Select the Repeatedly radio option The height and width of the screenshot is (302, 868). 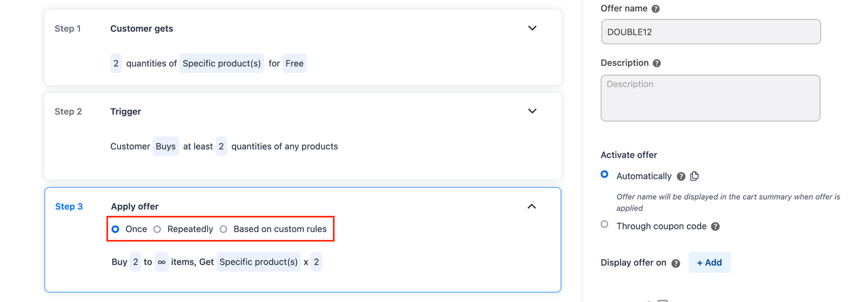tap(157, 229)
